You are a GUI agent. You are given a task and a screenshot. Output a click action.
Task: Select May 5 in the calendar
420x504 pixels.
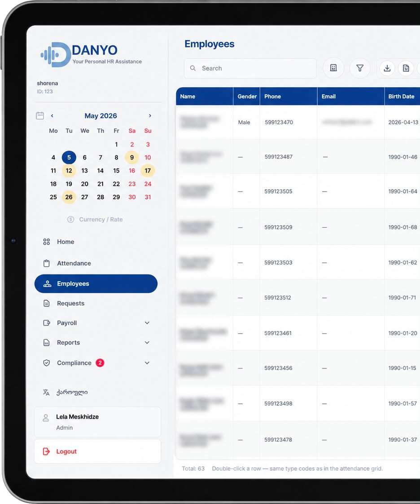(69, 158)
